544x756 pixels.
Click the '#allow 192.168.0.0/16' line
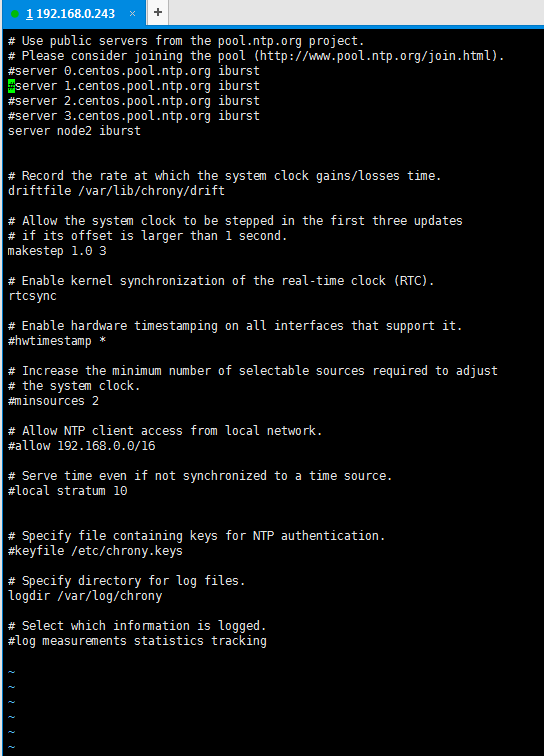point(82,446)
